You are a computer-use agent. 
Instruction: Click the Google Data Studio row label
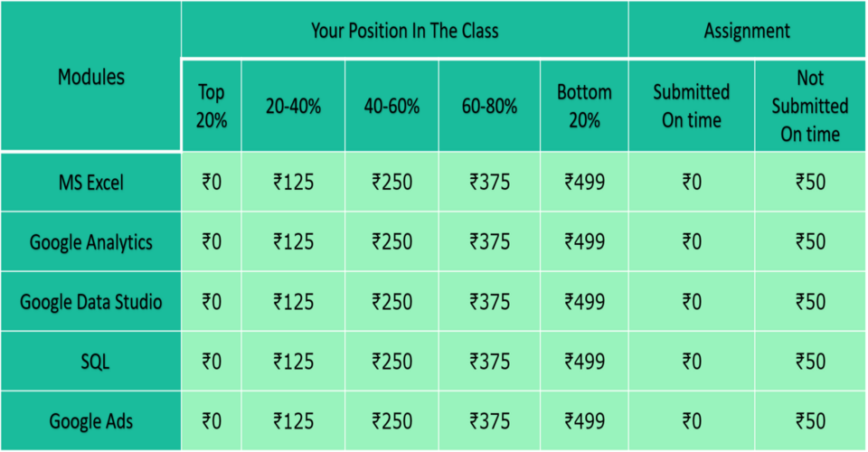[x=90, y=302]
